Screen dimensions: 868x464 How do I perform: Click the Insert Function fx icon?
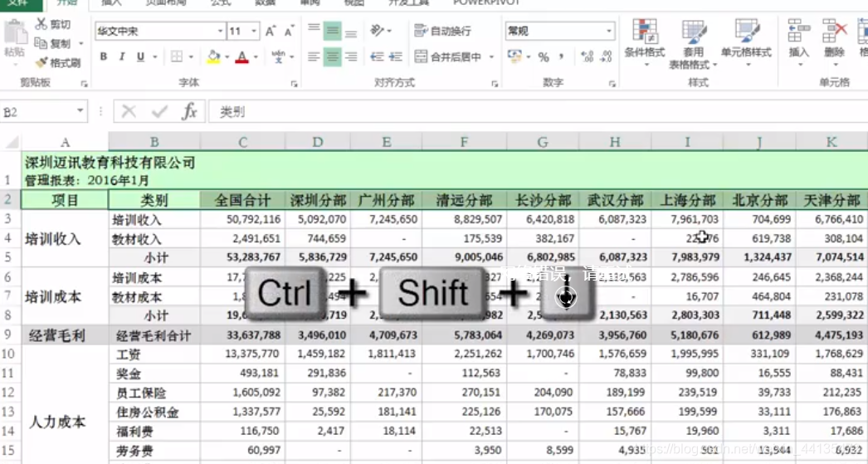coord(189,112)
